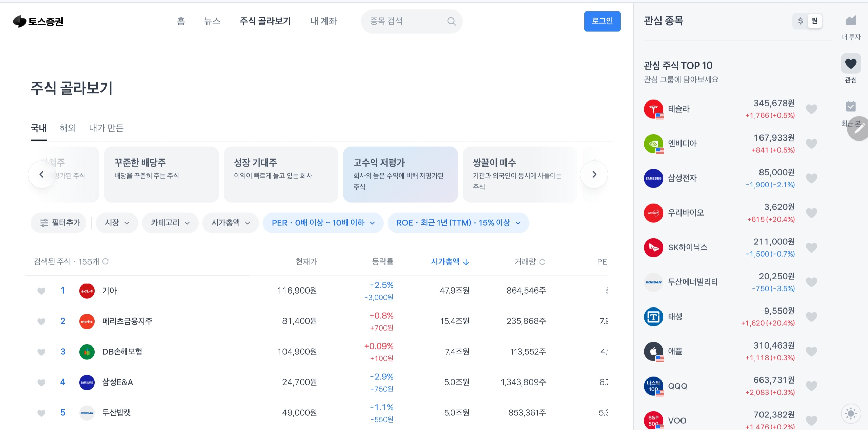Favorite 두산밥캣 with the heart

point(41,413)
